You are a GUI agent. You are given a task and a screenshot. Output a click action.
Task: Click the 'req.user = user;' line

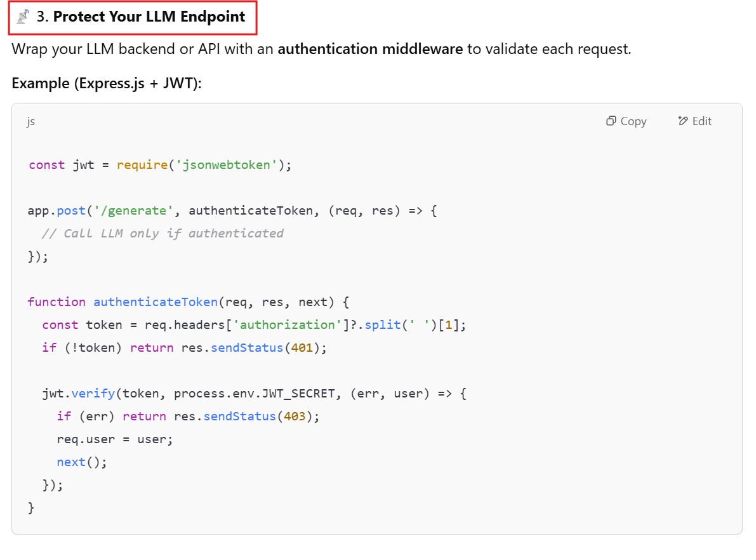(115, 439)
